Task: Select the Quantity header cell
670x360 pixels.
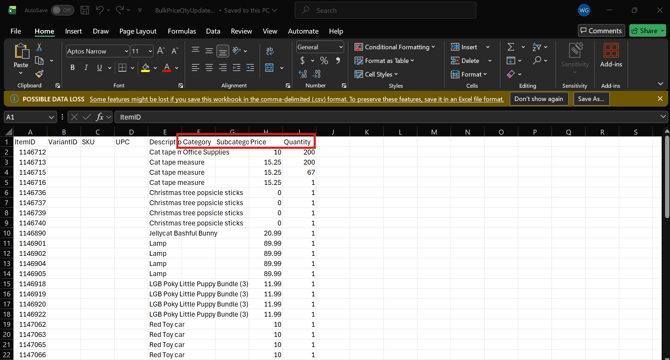Action: coord(299,142)
